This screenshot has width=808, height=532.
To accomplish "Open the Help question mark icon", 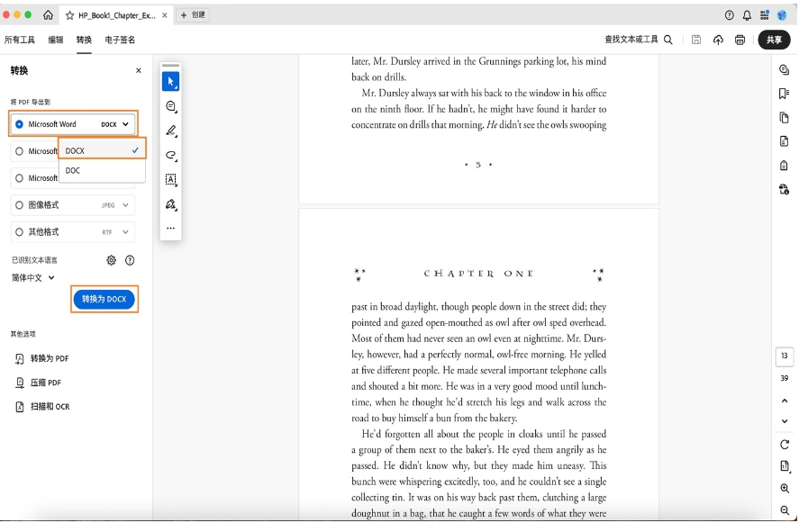I will click(x=729, y=15).
